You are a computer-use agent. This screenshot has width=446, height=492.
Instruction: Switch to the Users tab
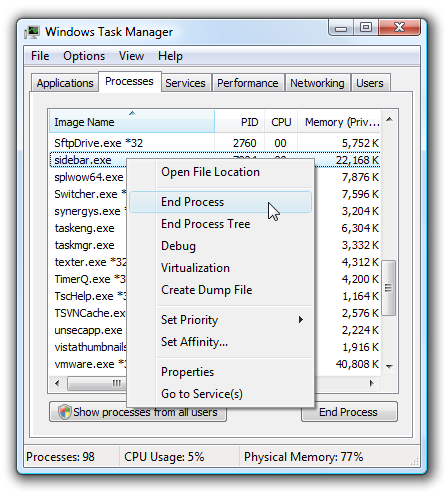tap(370, 83)
